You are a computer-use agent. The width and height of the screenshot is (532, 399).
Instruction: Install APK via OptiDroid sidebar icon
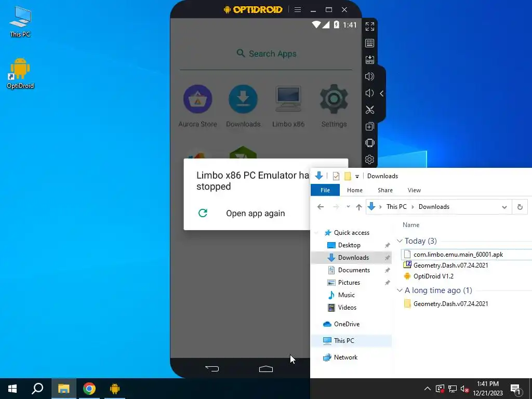369,60
